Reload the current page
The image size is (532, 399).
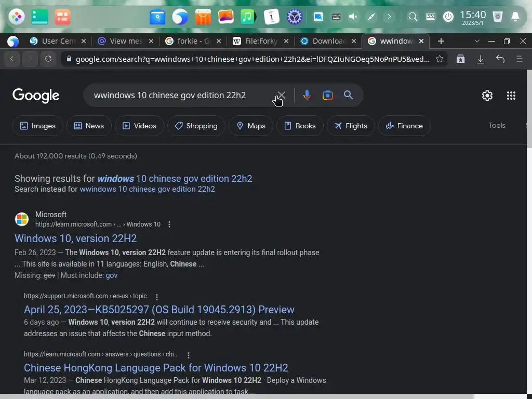pyautogui.click(x=48, y=59)
